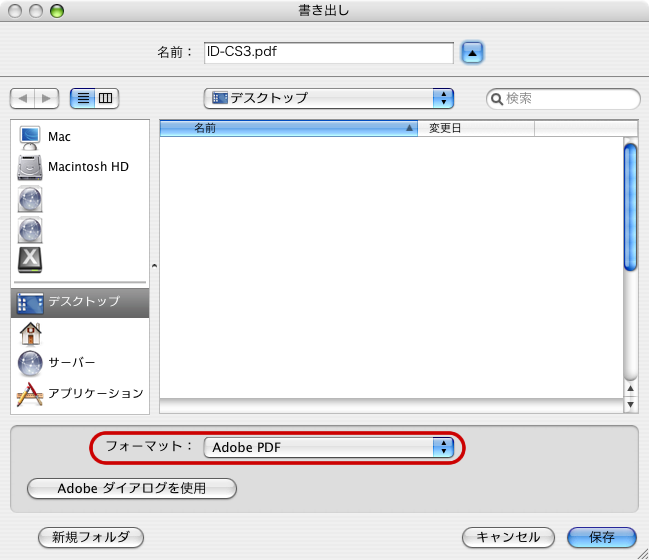The height and width of the screenshot is (560, 649).
Task: Click the 保存 button
Action: (602, 537)
